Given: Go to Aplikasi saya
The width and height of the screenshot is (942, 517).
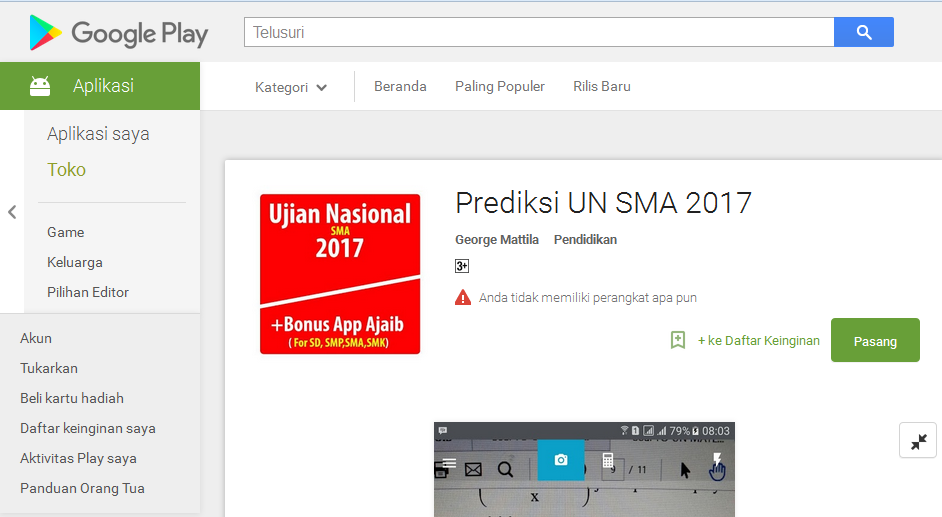Looking at the screenshot, I should point(99,134).
